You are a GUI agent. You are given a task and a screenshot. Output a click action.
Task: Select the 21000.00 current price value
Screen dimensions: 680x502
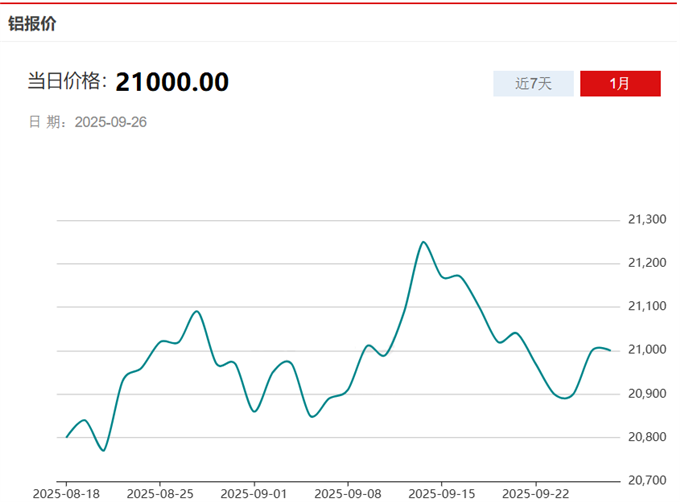172,82
